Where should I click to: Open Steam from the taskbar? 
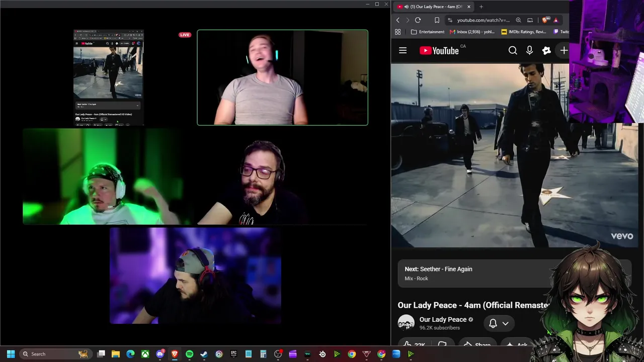coord(204,354)
